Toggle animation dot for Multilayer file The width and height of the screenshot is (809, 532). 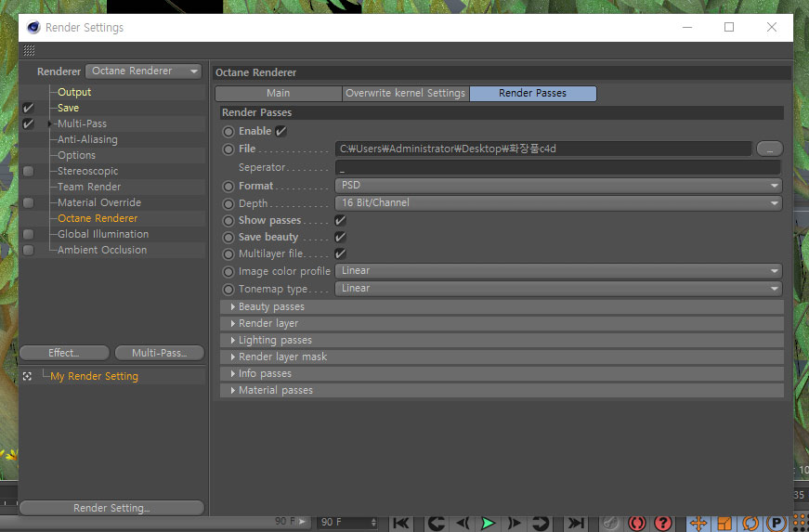point(228,254)
